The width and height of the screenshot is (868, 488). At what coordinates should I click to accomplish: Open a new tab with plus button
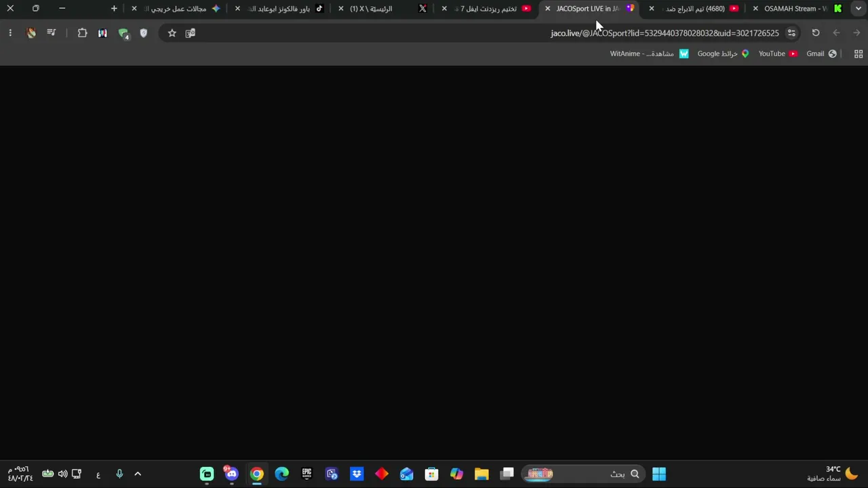pos(114,9)
